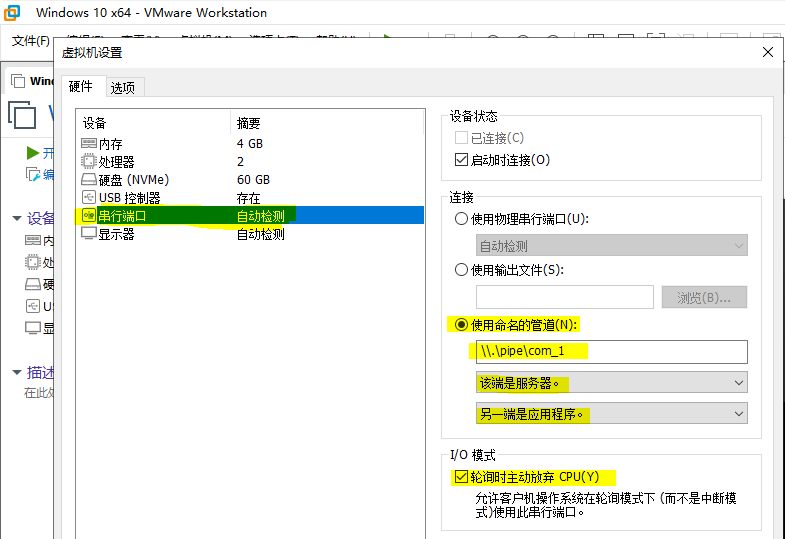Click the 60 GB disk summary value
This screenshot has height=539, width=785.
click(x=253, y=180)
